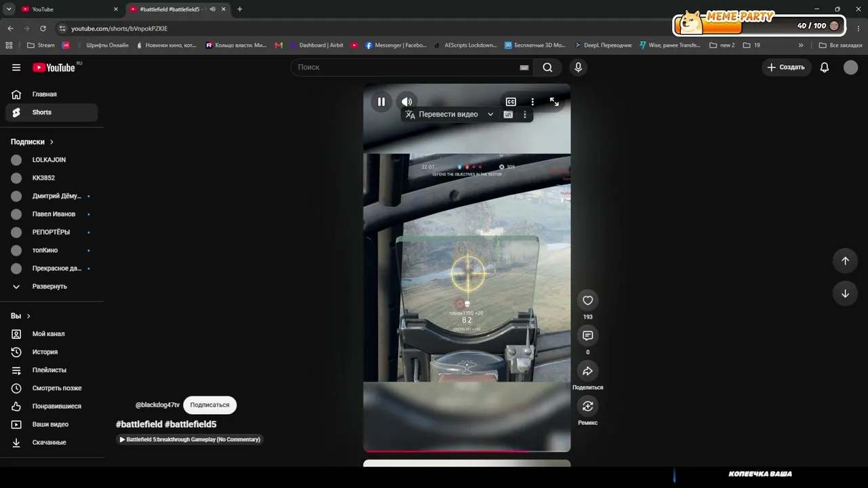Close the '#battlefield #battlefield5' browser tab
The image size is (868, 488).
(223, 9)
